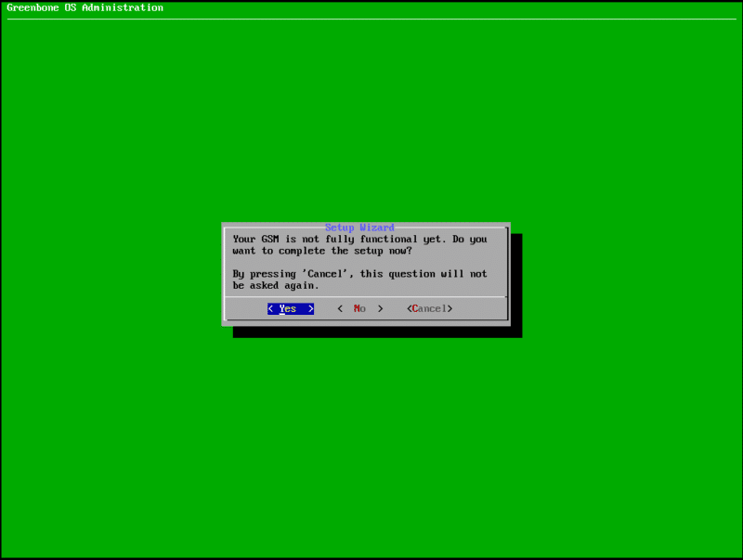Choose No in the Setup Wizard
Viewport: 743px width, 560px height.
click(359, 309)
